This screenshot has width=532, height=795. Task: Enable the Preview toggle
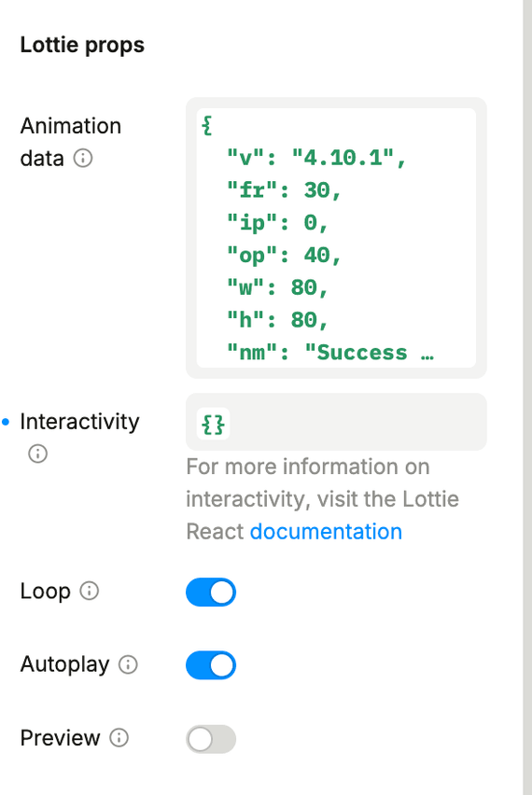(211, 739)
